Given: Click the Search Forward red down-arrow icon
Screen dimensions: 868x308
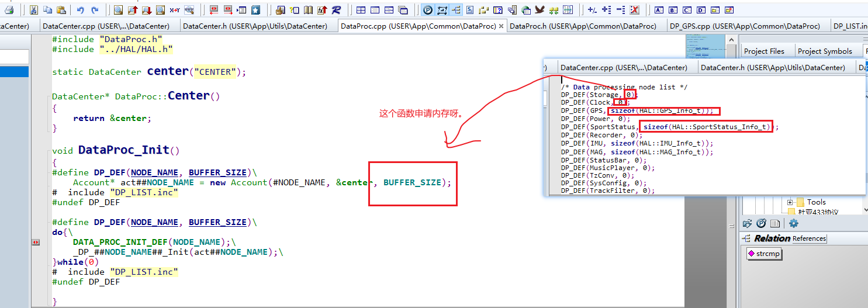Looking at the screenshot, I should (147, 10).
